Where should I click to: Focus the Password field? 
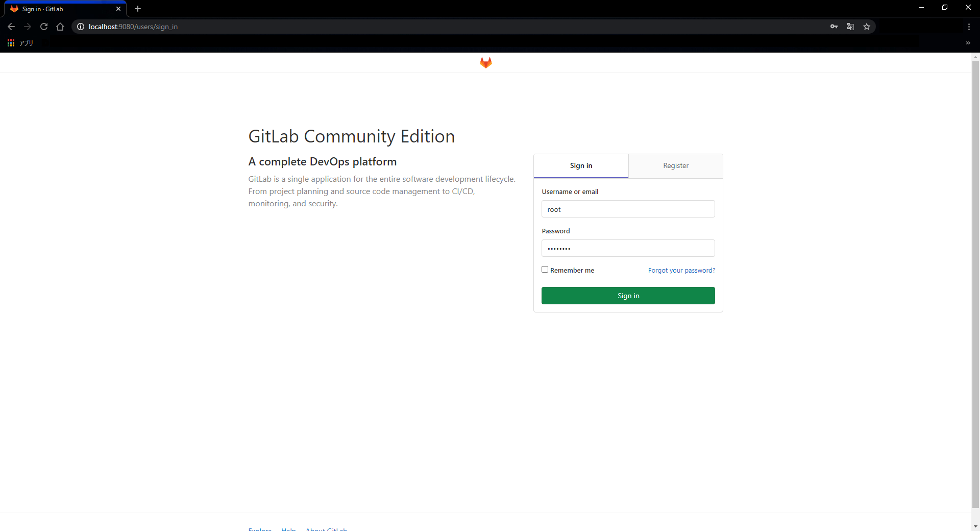pos(628,248)
